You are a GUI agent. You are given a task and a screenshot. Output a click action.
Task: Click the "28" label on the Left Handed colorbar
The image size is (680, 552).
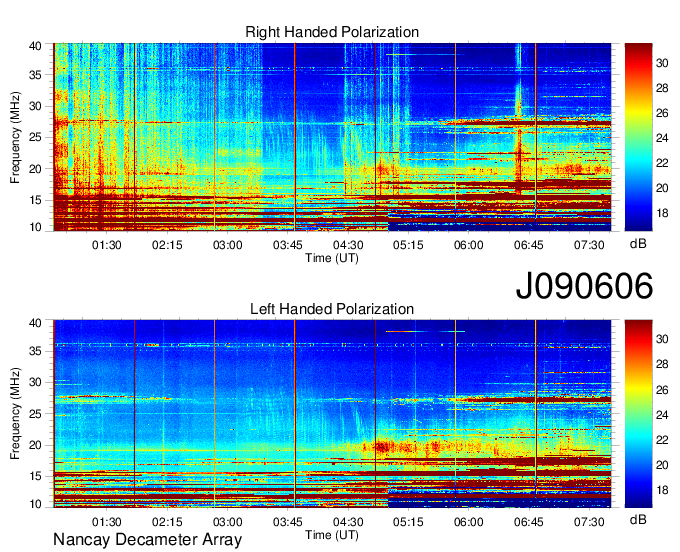coord(662,364)
